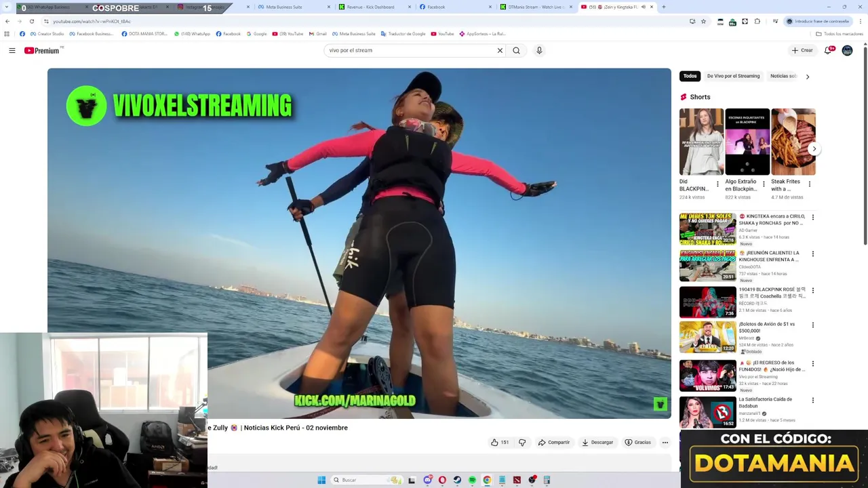The image size is (868, 488).
Task: Open options for REGRESO DE FUN4DOS video
Action: point(812,364)
